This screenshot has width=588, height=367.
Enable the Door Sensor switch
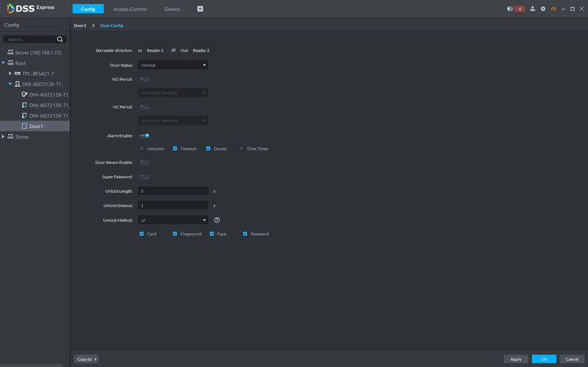[x=144, y=163]
